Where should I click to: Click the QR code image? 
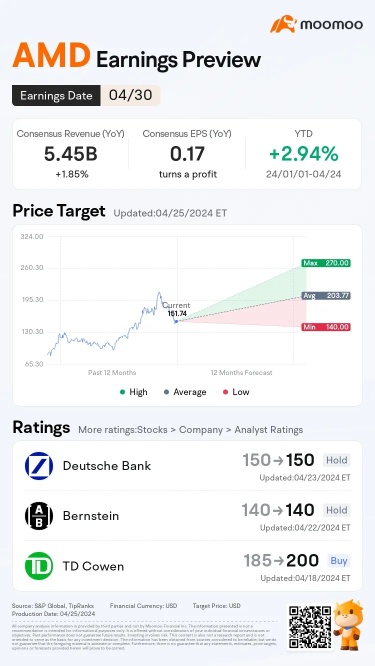coord(310,627)
